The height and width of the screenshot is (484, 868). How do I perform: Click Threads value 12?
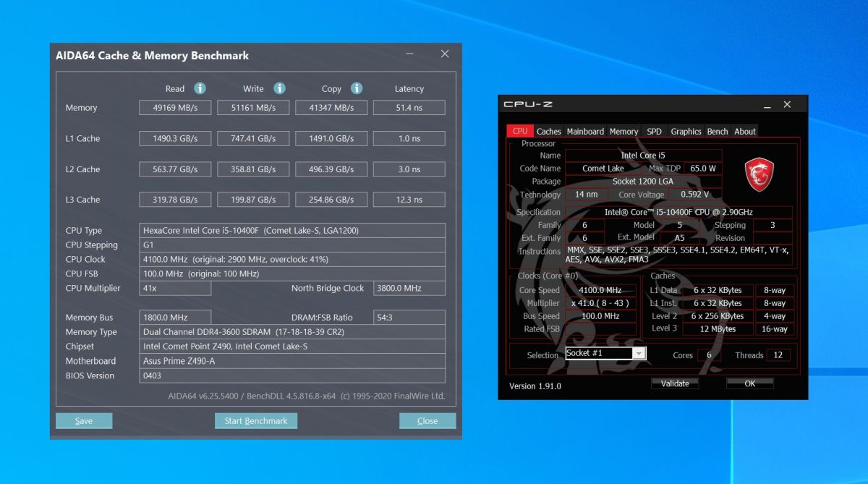779,355
